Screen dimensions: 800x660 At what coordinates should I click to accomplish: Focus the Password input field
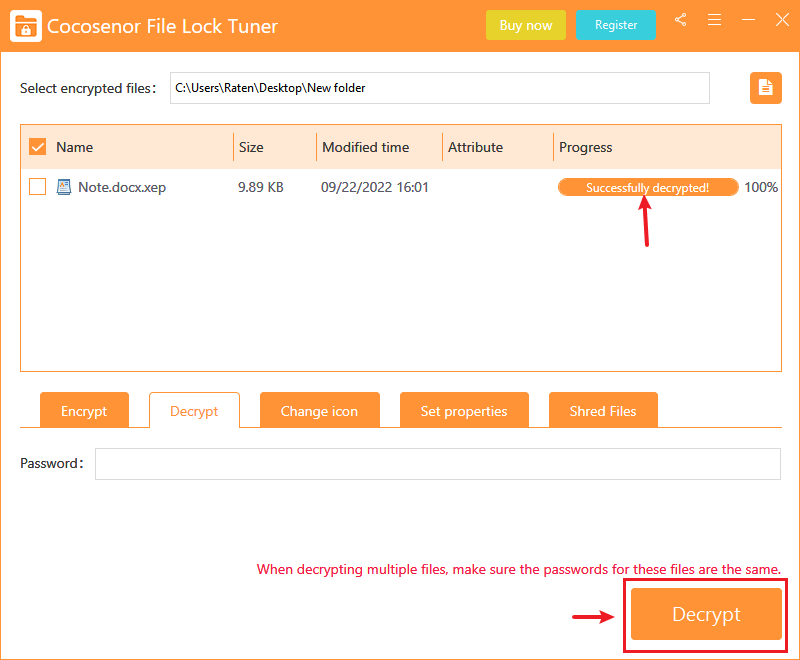pos(438,464)
